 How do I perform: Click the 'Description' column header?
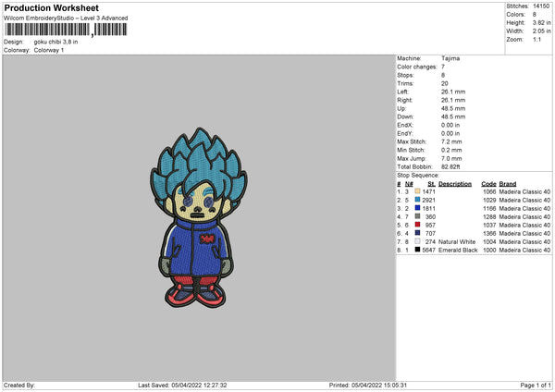[x=455, y=184]
